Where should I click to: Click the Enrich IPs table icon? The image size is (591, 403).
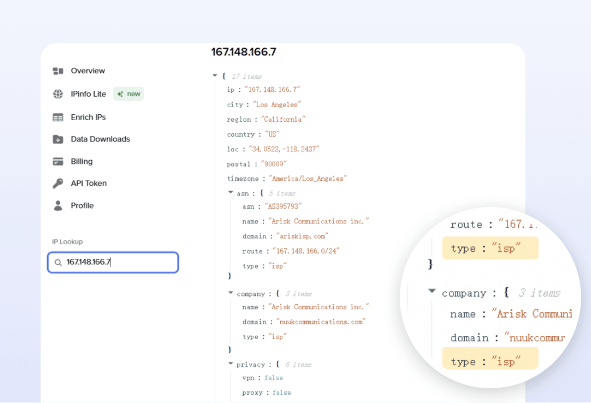tap(58, 117)
